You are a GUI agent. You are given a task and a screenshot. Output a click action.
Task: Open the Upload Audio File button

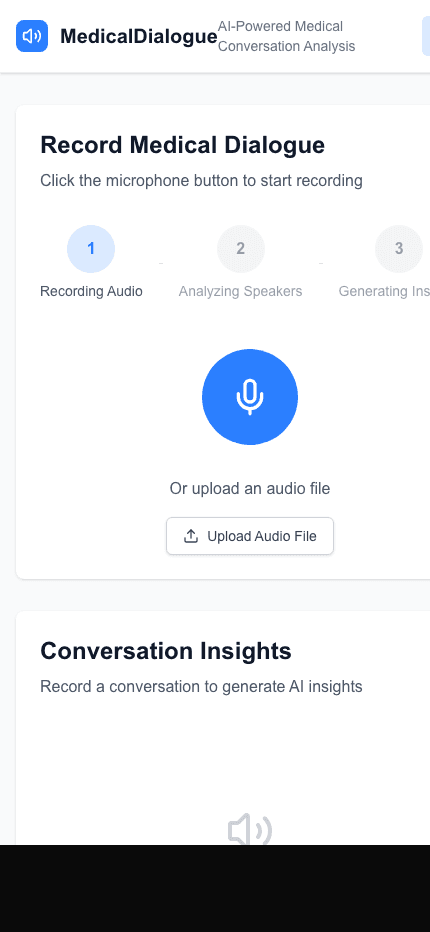tap(250, 536)
